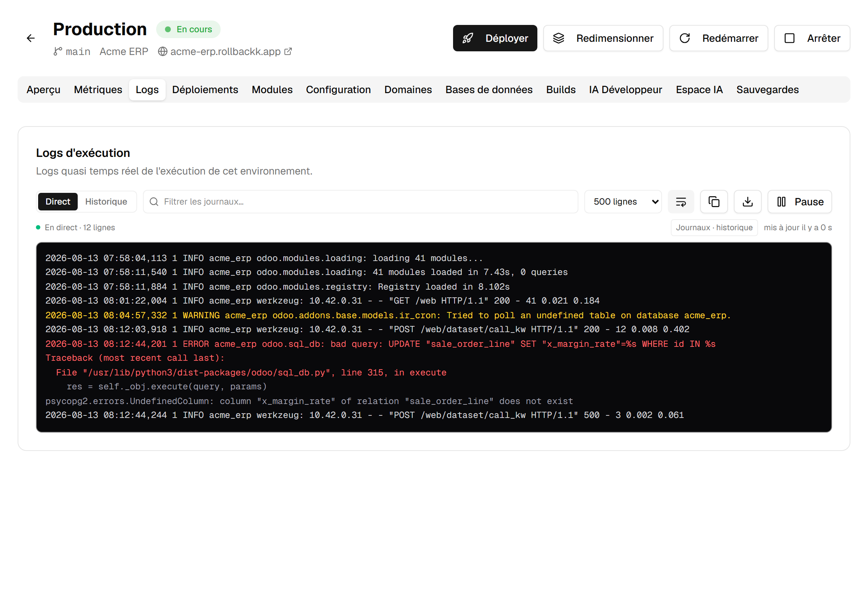Switch to Historique log mode

(106, 202)
